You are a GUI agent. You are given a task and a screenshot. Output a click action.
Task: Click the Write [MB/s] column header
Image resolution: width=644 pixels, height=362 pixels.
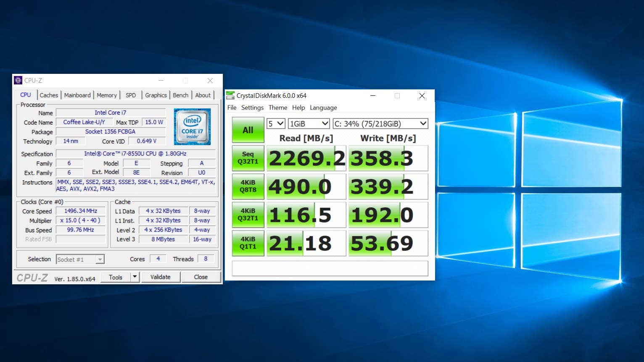tap(388, 138)
